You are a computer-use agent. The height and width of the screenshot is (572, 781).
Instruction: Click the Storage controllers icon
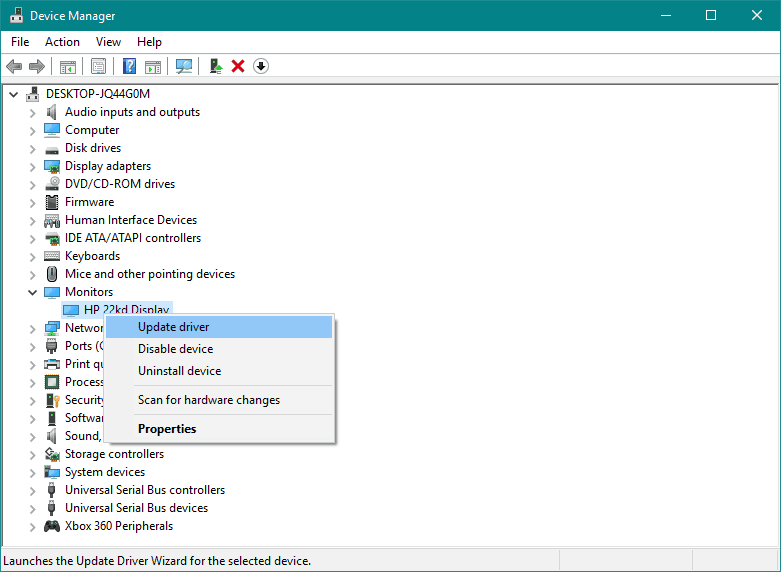pyautogui.click(x=52, y=454)
